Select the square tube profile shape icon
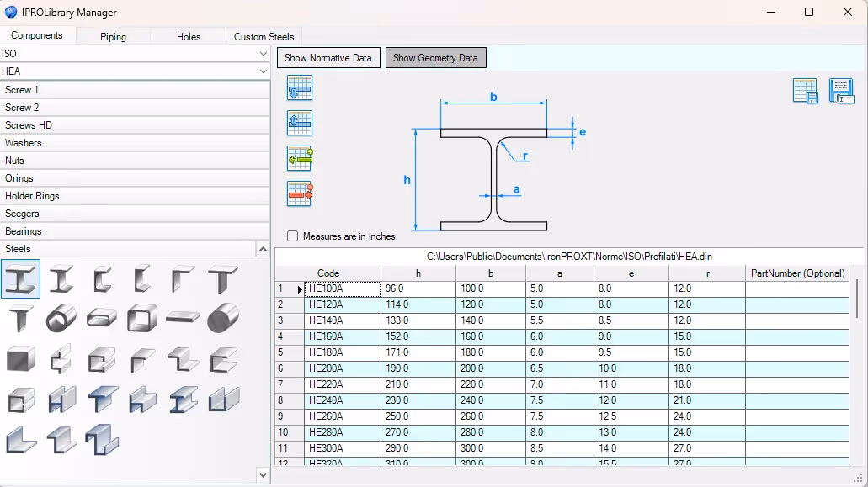The width and height of the screenshot is (868, 487). pos(141,318)
